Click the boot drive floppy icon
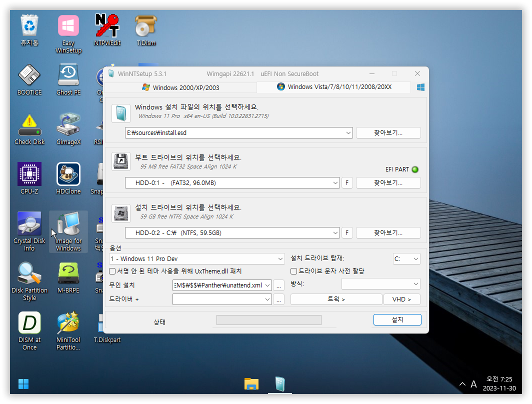Image resolution: width=532 pixels, height=404 pixels. click(121, 161)
